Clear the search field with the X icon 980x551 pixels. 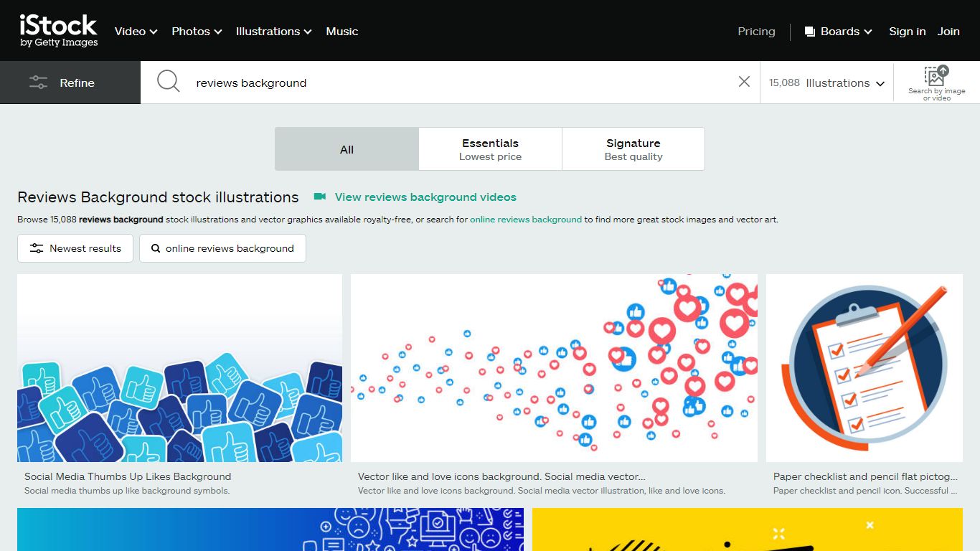tap(744, 82)
